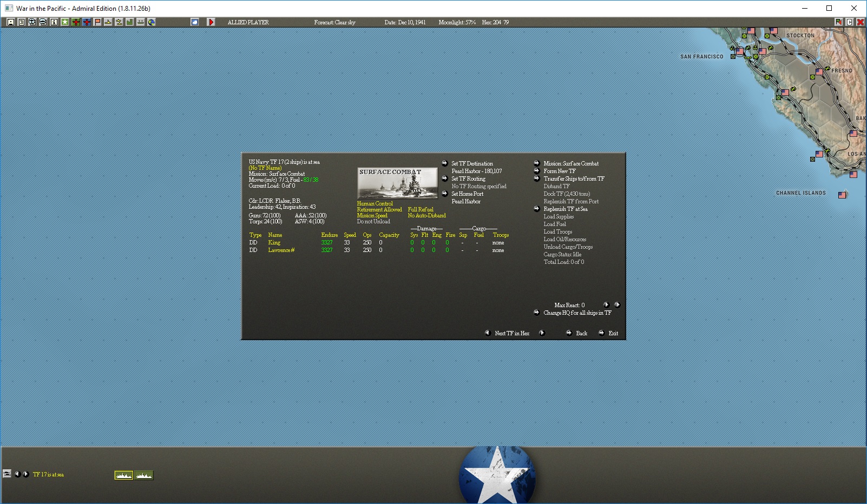867x504 pixels.
Task: Click the orange flag toolbar icon
Action: click(97, 22)
